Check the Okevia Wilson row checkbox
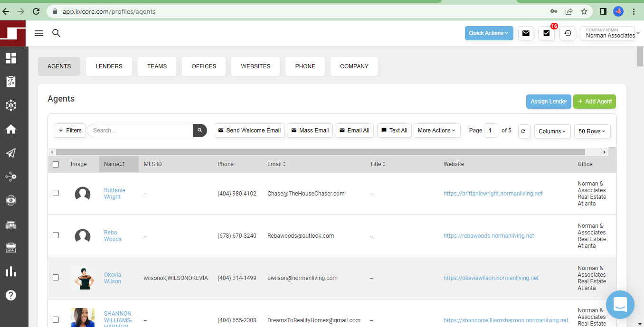The image size is (644, 327). (56, 278)
